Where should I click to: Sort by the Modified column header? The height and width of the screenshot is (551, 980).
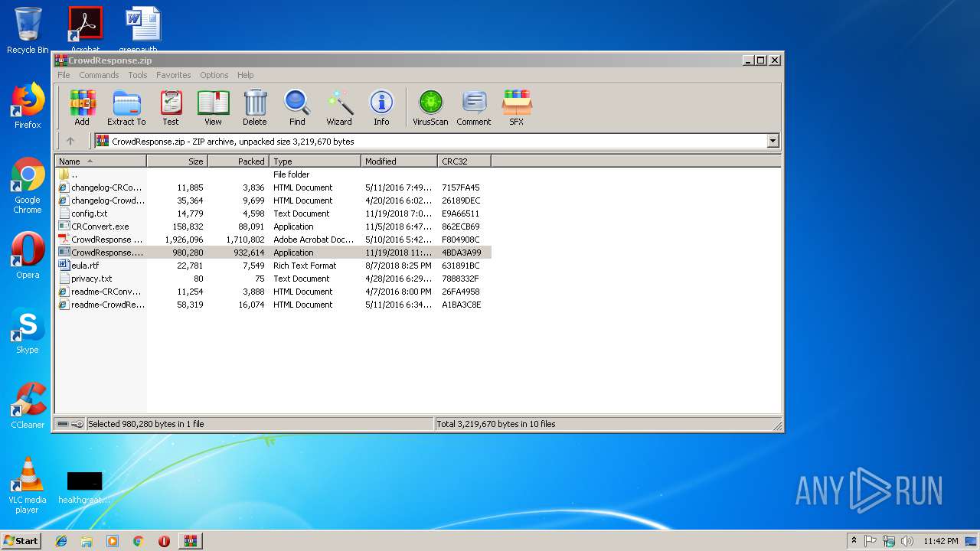399,161
